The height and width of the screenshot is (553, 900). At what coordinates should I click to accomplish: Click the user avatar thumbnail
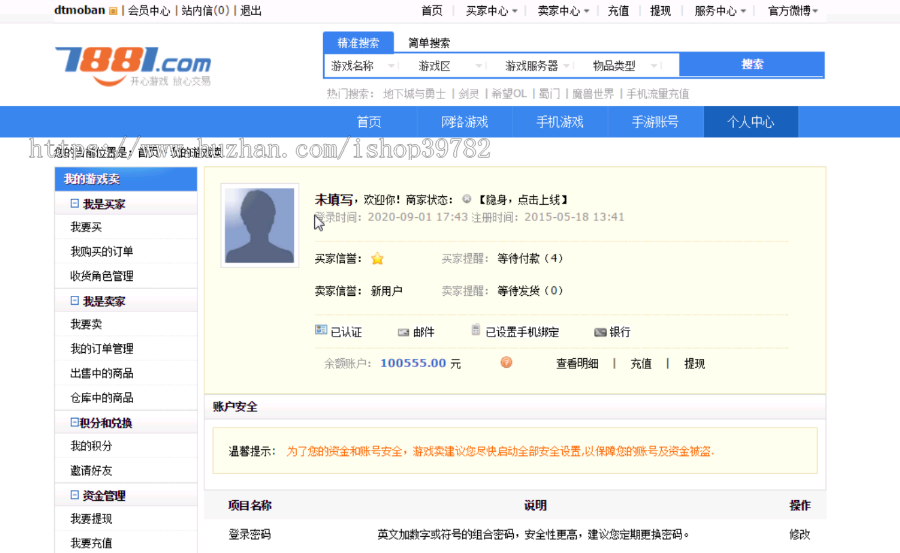pyautogui.click(x=259, y=225)
